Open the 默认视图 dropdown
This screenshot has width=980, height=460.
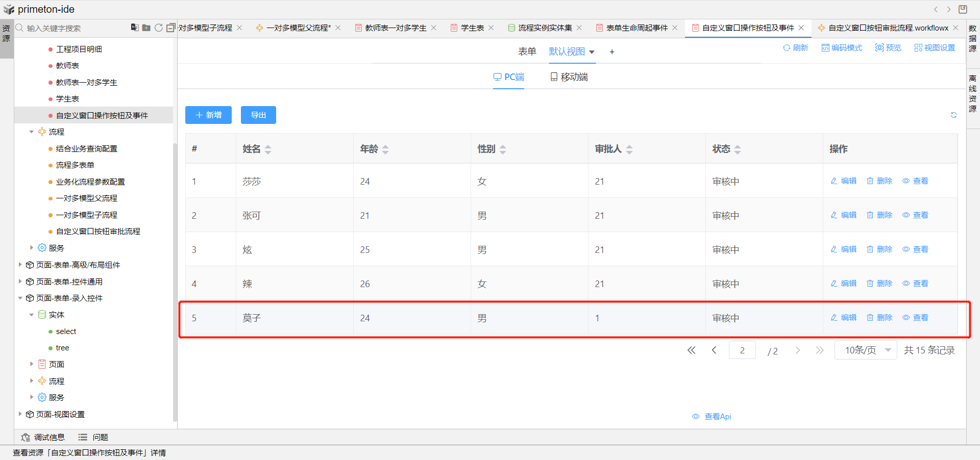572,52
